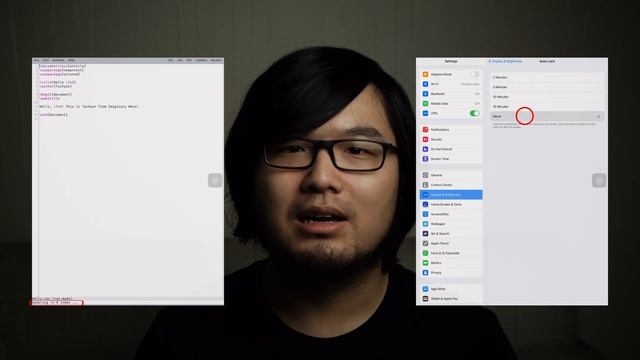The height and width of the screenshot is (360, 640).
Task: Click the \title{Hello \TeX} line
Action: (58, 82)
